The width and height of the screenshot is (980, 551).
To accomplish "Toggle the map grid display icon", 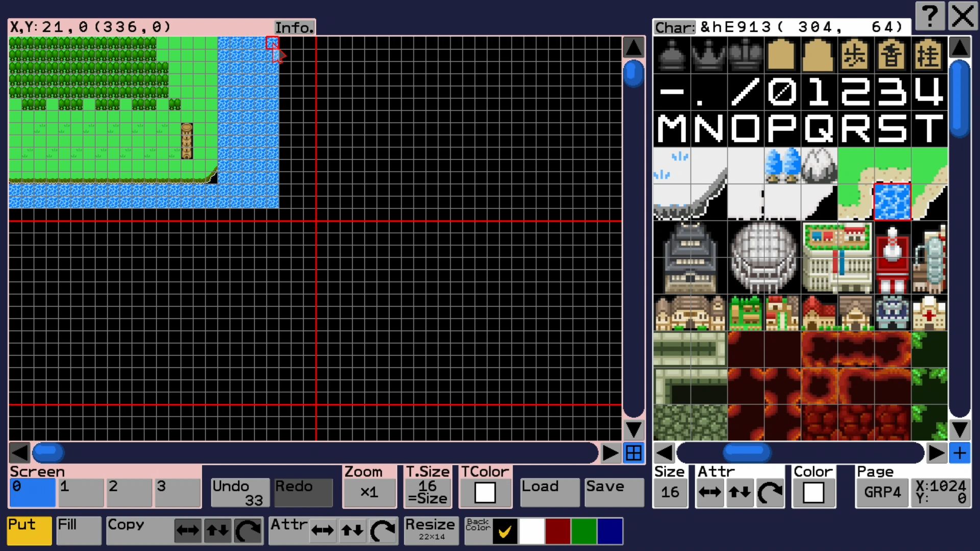I will [x=634, y=453].
